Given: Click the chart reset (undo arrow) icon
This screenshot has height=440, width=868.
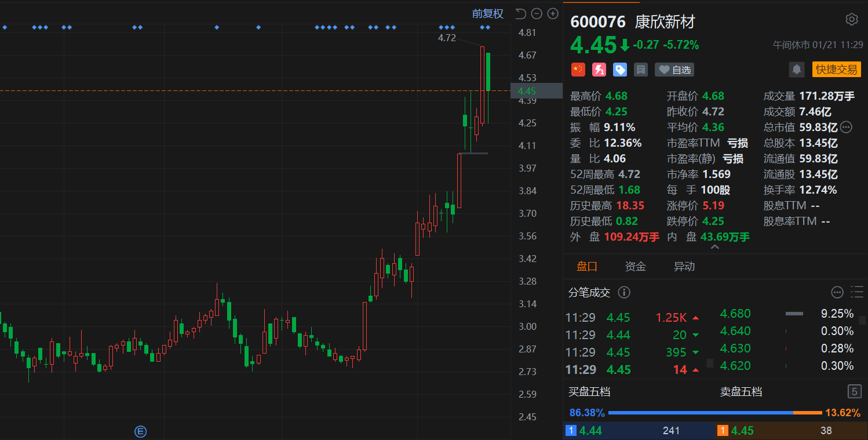Looking at the screenshot, I should click(520, 14).
